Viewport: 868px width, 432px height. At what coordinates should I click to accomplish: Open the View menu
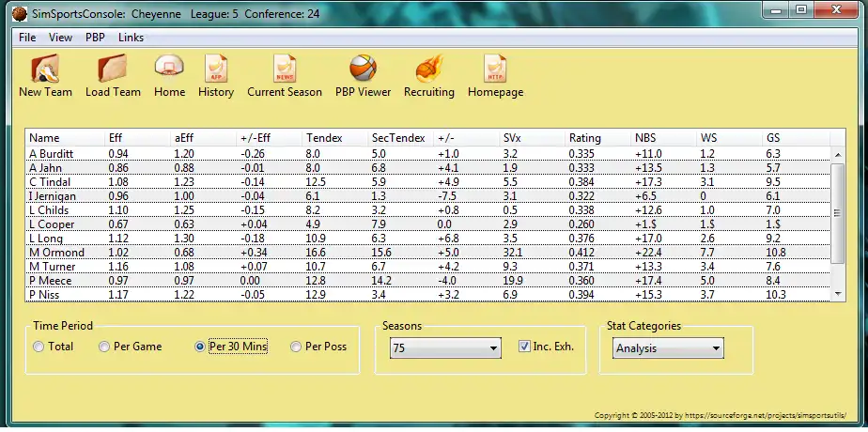(x=60, y=38)
